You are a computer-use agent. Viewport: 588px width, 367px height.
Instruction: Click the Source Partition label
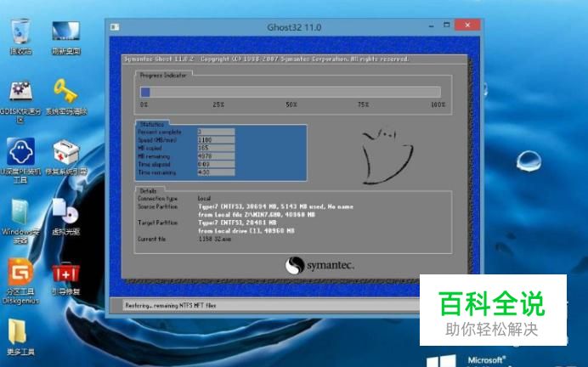point(157,206)
